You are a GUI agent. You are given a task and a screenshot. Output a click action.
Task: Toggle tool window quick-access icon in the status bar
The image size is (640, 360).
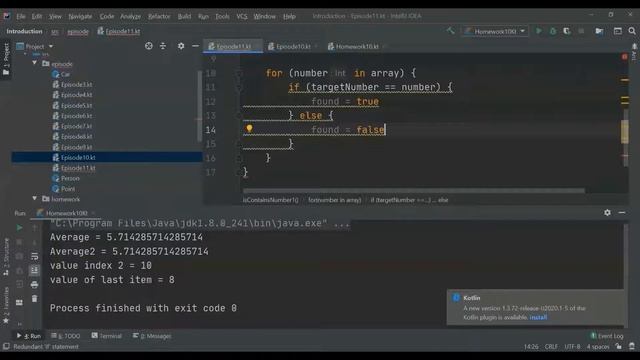point(6,347)
